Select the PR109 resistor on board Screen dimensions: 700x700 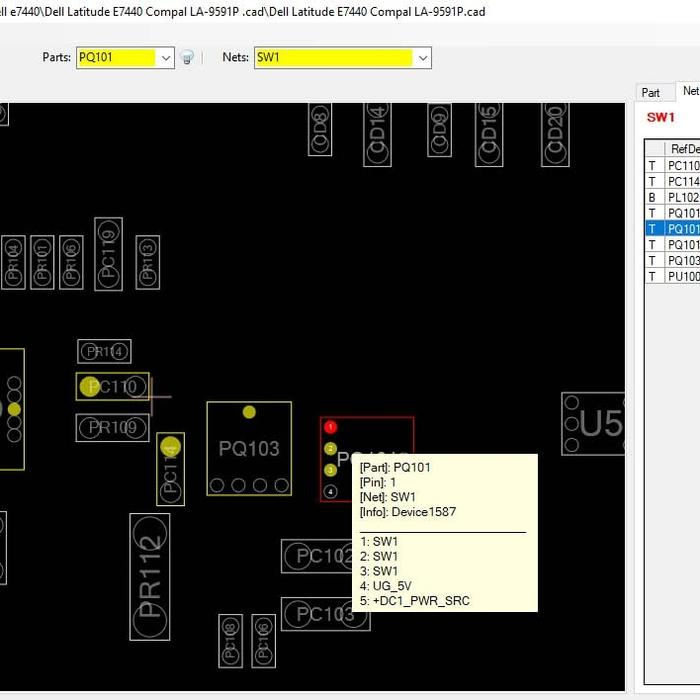pyautogui.click(x=112, y=428)
